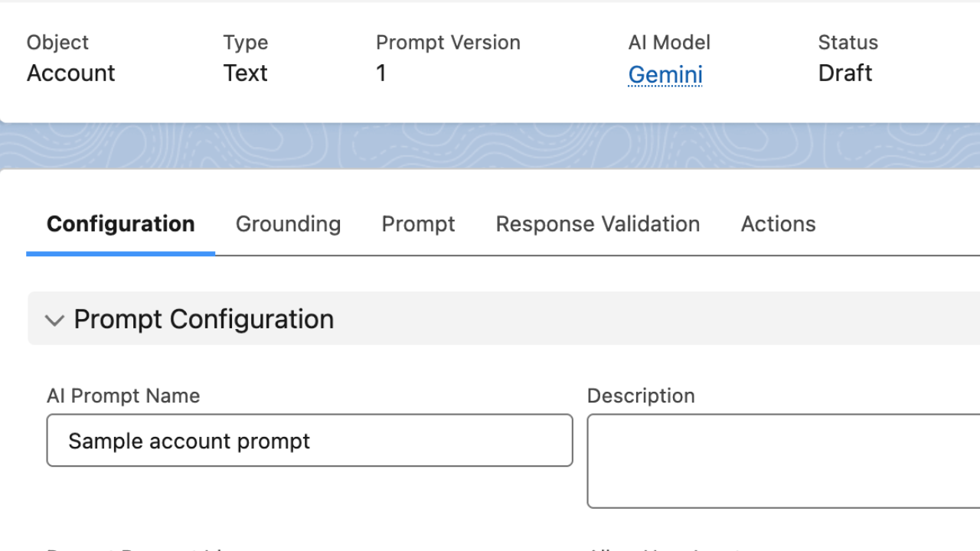Select the Actions tab

(x=778, y=224)
